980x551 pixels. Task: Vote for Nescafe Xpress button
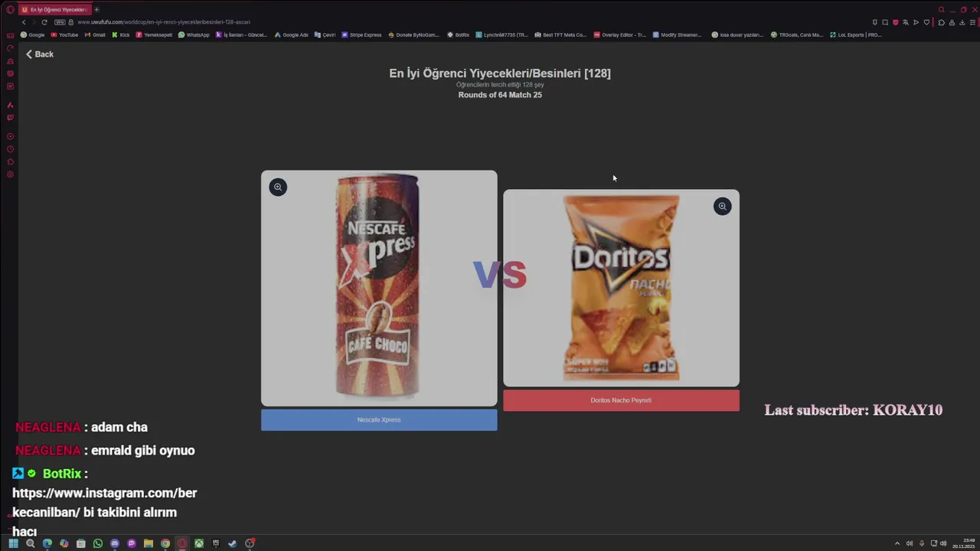coord(379,419)
